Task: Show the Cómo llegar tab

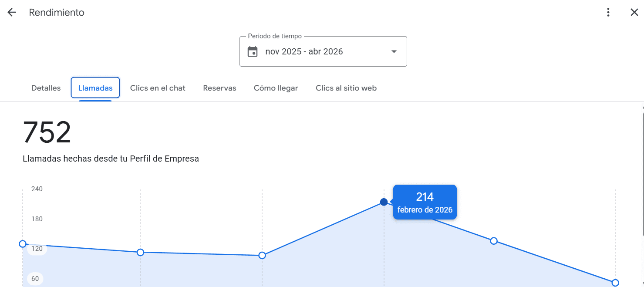Action: click(x=276, y=88)
